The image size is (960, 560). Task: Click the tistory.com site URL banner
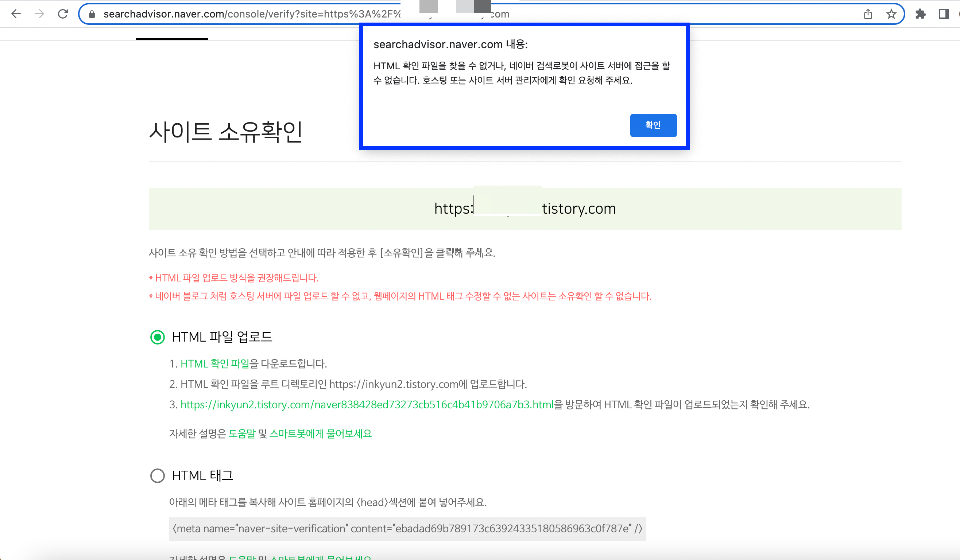pos(525,209)
